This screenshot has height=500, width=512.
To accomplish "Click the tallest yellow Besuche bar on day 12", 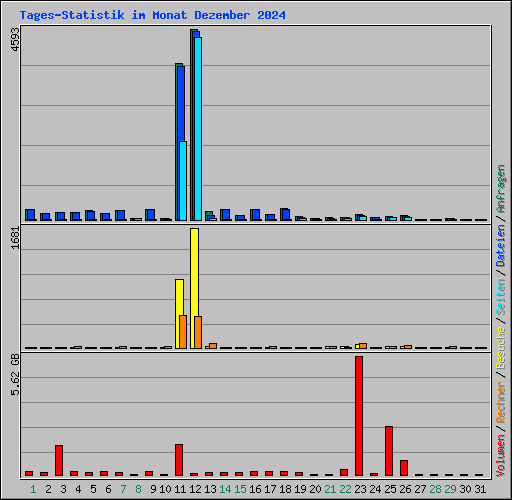I will click(x=194, y=288).
